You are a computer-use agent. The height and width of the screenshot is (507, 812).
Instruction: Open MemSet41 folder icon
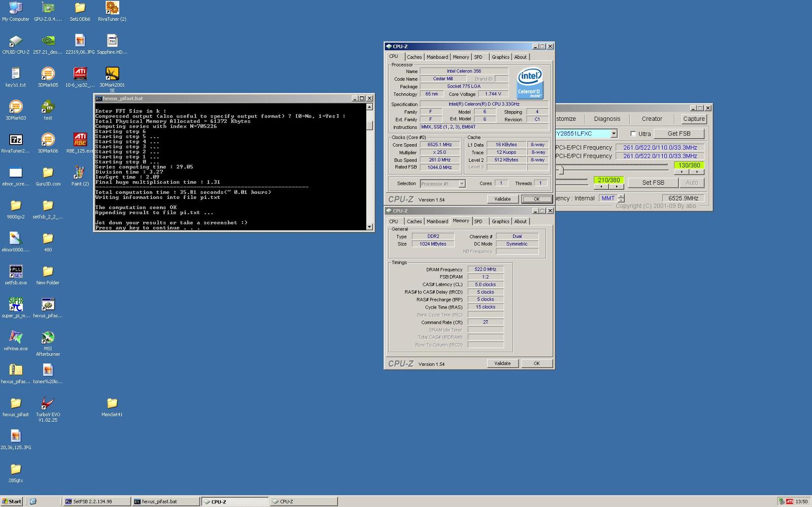(112, 408)
